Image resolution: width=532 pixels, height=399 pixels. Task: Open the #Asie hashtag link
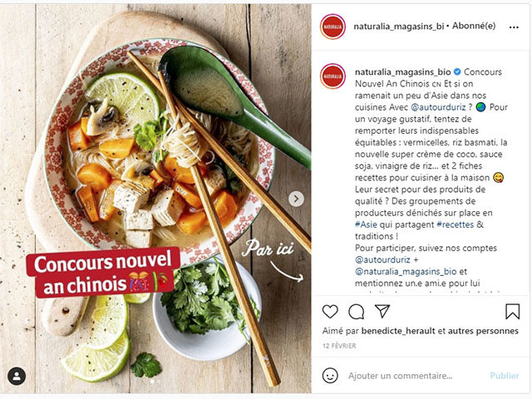[366, 224]
